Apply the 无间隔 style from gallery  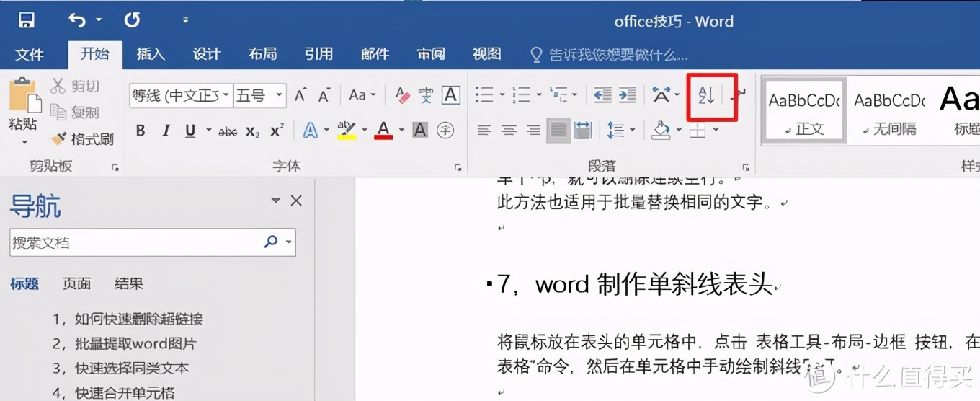pyautogui.click(x=889, y=112)
